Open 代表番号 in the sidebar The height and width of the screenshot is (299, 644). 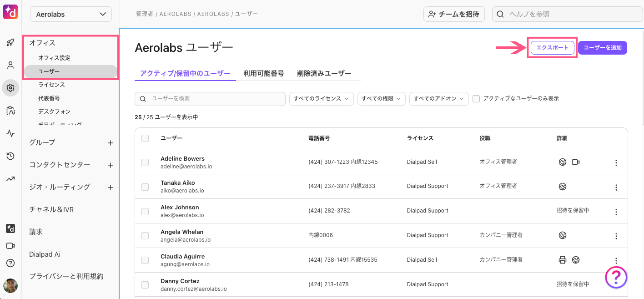click(49, 98)
